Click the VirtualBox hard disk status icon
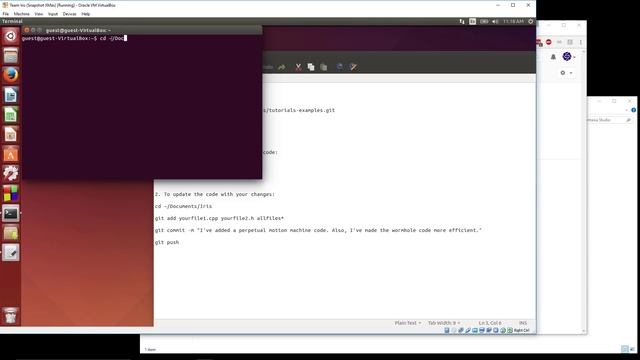The height and width of the screenshot is (360, 640). pos(447,330)
